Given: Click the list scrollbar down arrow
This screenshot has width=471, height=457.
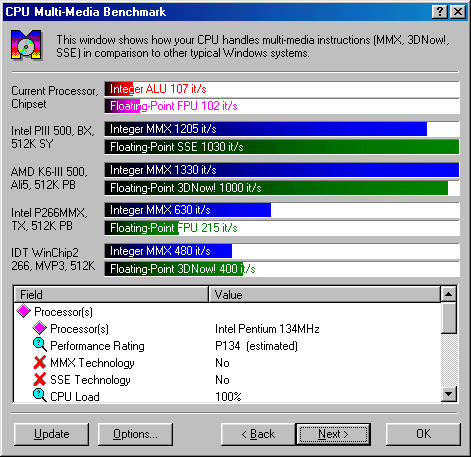Looking at the screenshot, I should [449, 394].
